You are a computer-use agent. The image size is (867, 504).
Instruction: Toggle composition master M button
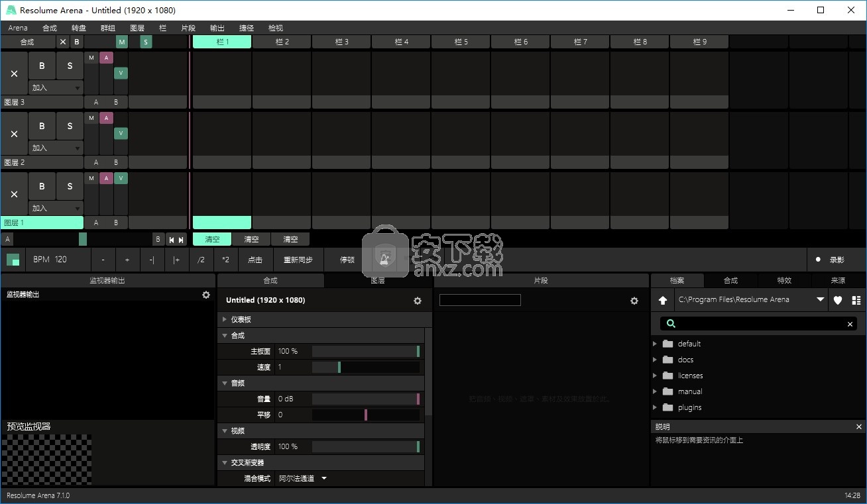click(122, 42)
